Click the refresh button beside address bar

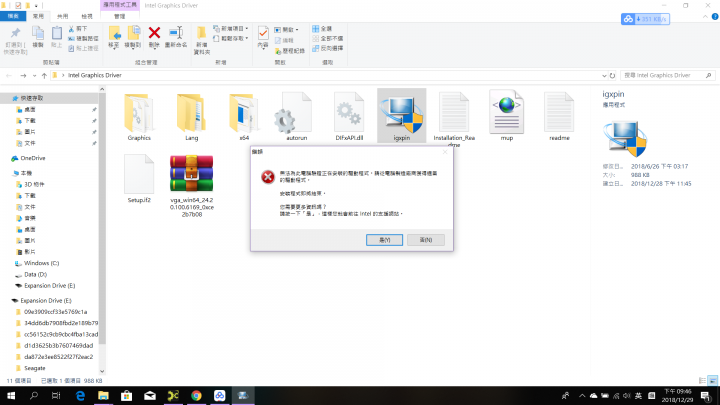612,75
